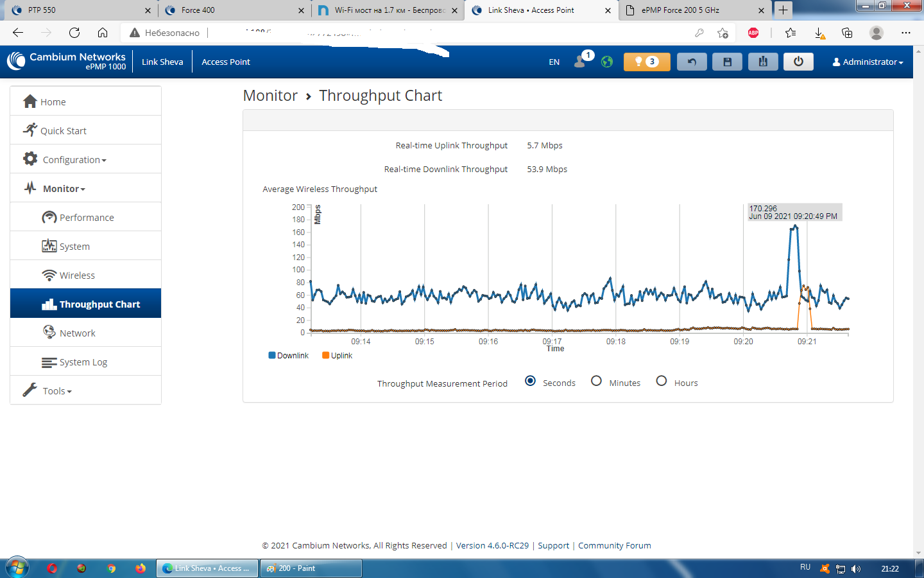The width and height of the screenshot is (924, 578).
Task: Open a new browser tab
Action: tap(783, 10)
